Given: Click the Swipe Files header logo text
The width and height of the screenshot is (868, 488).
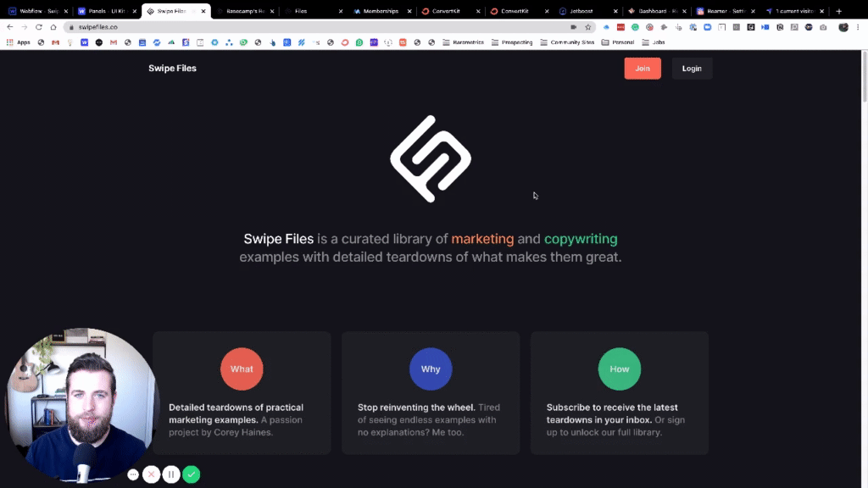Looking at the screenshot, I should pyautogui.click(x=172, y=68).
